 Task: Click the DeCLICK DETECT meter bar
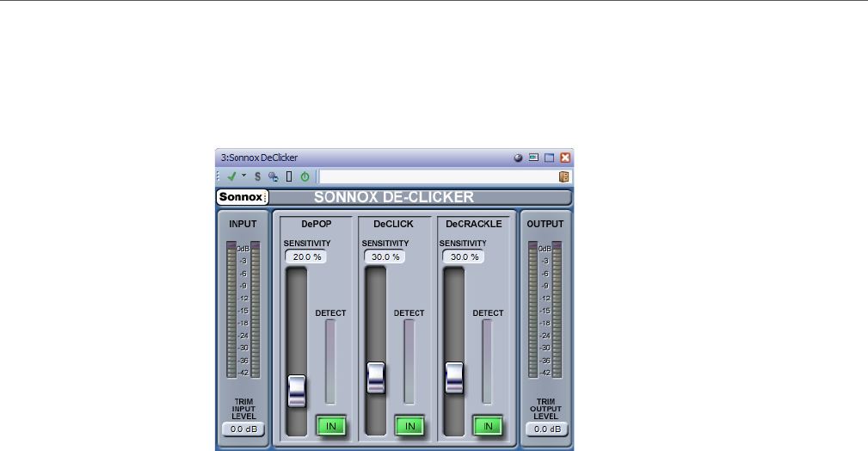coord(409,361)
